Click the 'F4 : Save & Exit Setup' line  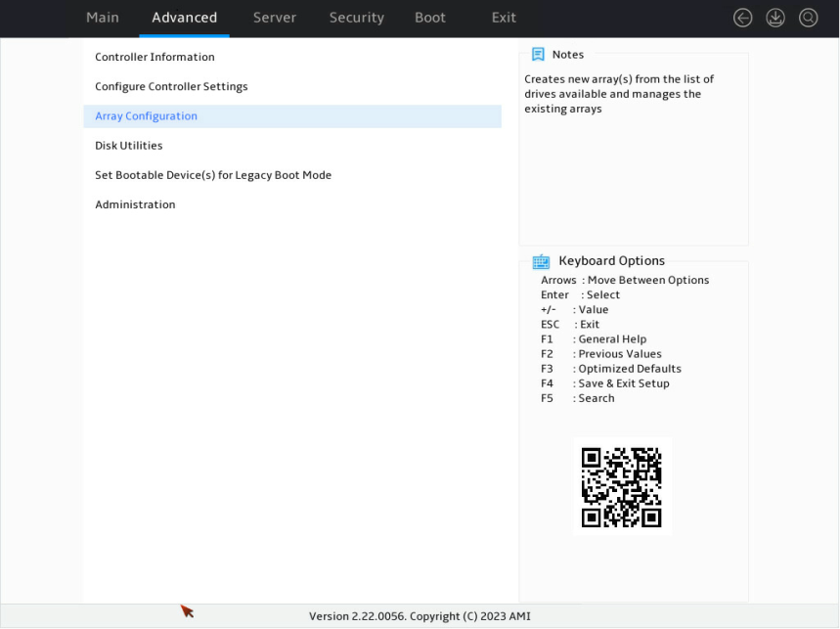click(605, 383)
